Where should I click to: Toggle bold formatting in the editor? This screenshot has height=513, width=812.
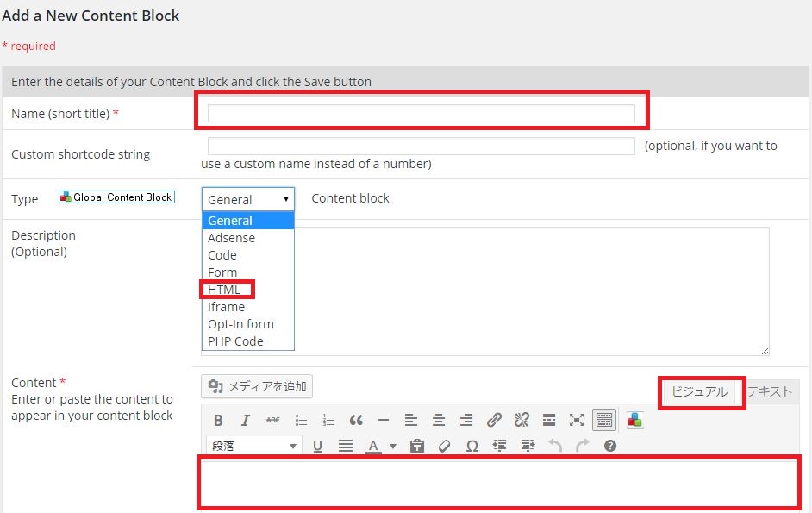(218, 420)
